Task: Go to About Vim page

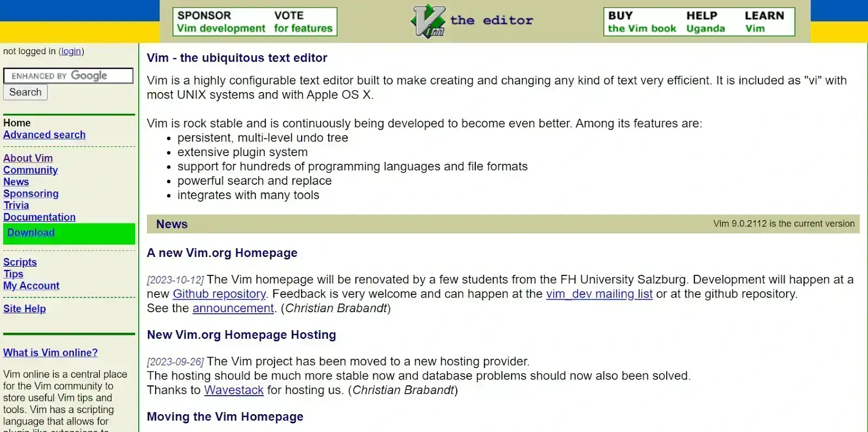Action: pos(28,158)
